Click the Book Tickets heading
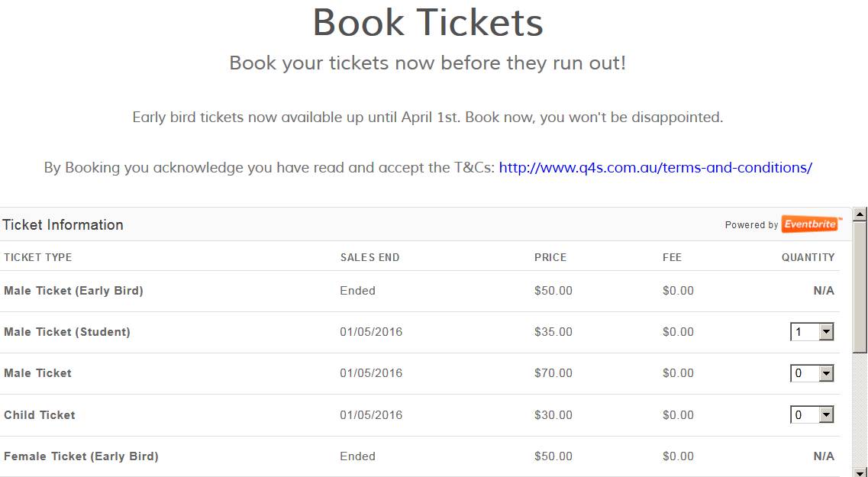 428,23
